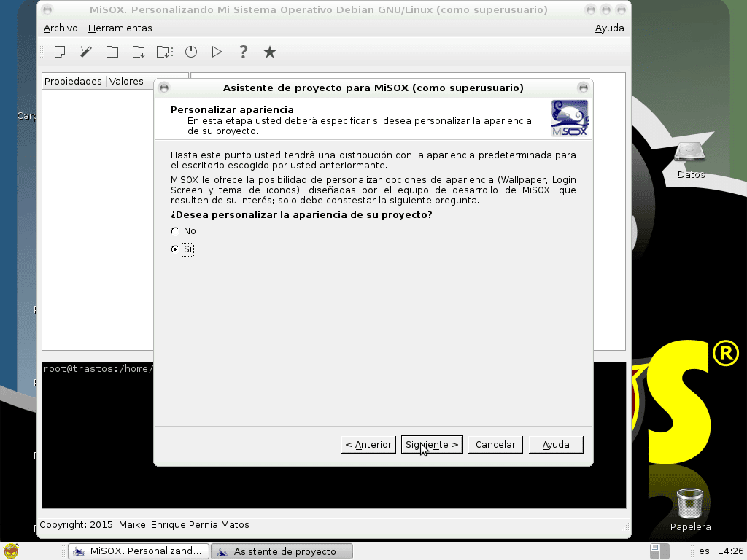
Task: Switch to MiSOX main window in taskbar
Action: pyautogui.click(x=138, y=551)
